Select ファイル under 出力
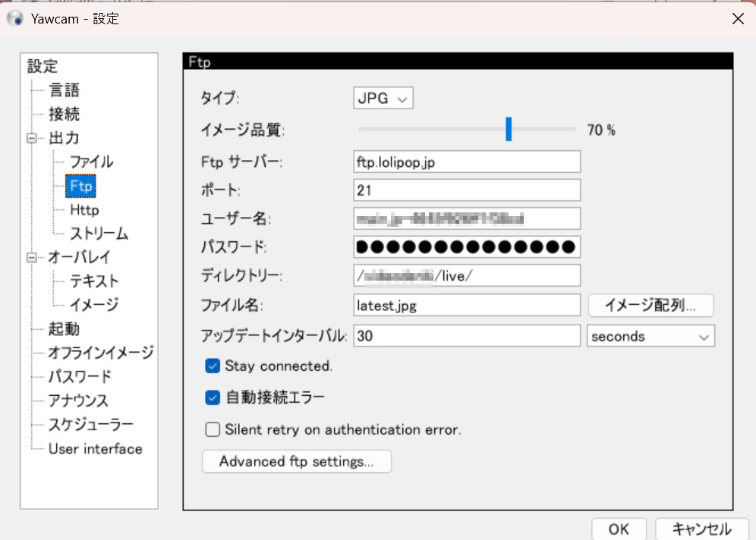 tap(91, 162)
